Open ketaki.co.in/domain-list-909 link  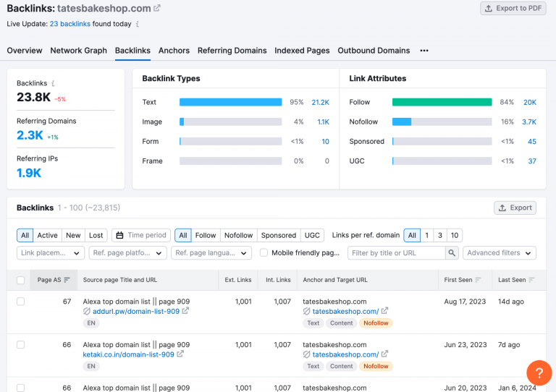tap(128, 354)
